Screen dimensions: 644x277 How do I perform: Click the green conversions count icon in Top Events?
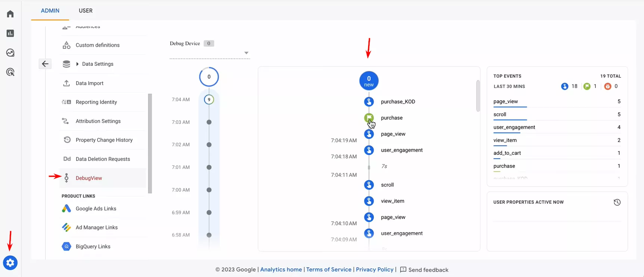[x=587, y=86]
